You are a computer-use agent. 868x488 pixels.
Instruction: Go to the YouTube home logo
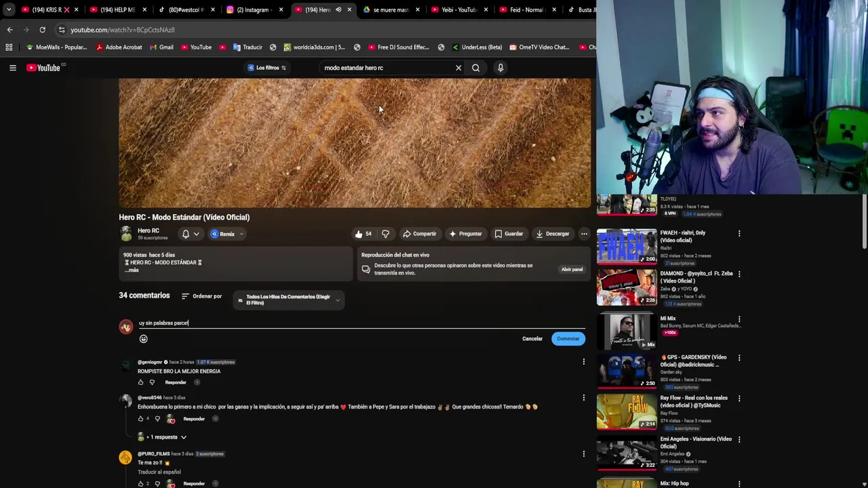click(43, 68)
